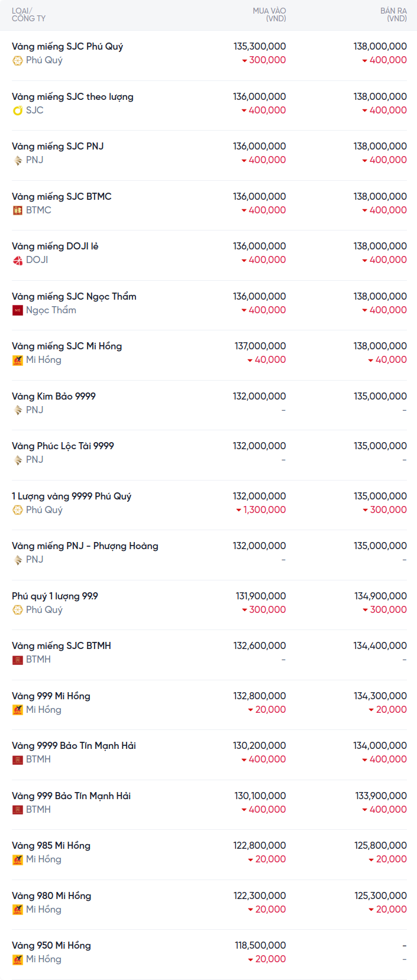
Task: Click the MUA VÀO (VND) column header
Action: [x=269, y=15]
